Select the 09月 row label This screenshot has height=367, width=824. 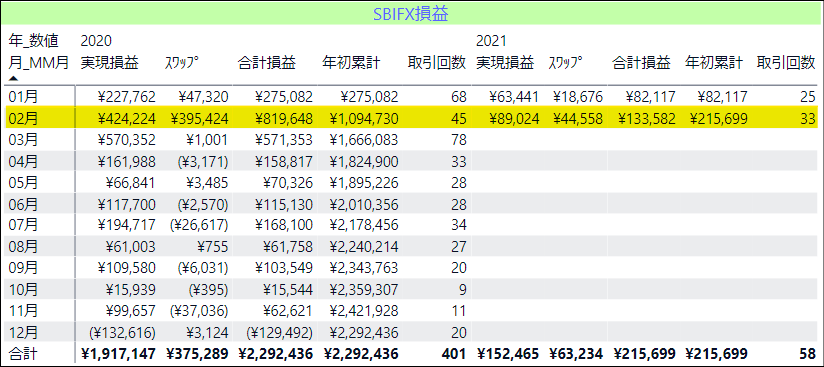[x=23, y=268]
